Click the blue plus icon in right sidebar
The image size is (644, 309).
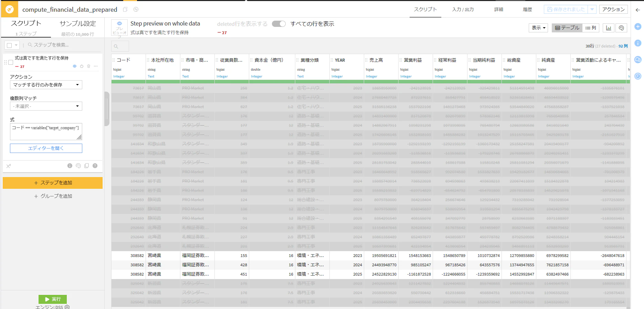click(x=638, y=27)
